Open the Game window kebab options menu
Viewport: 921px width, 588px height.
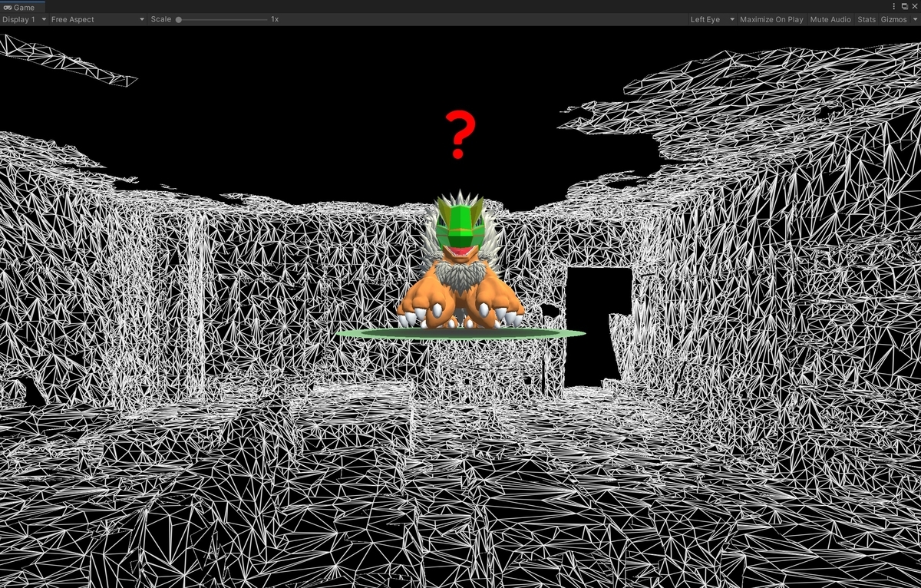coord(894,6)
